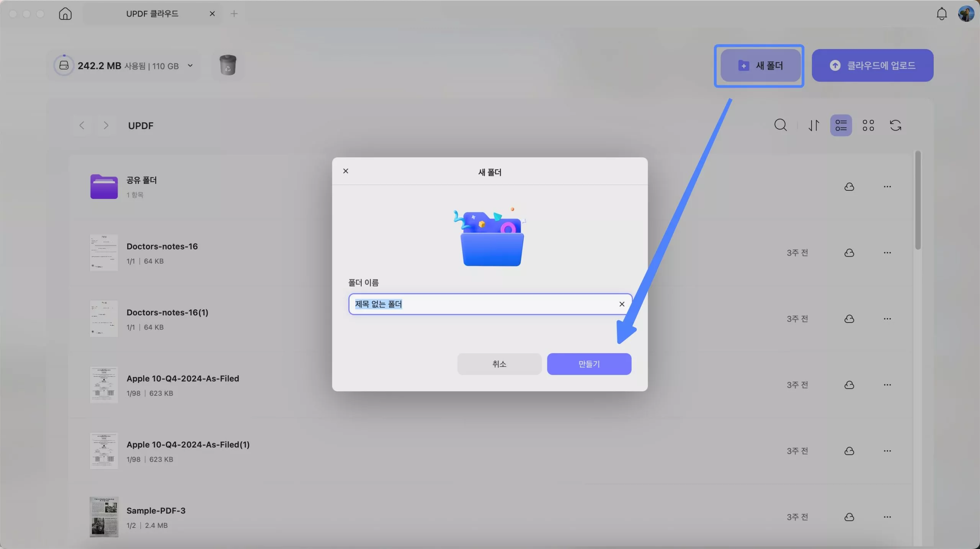The width and height of the screenshot is (980, 549).
Task: Navigate forward in folder history
Action: click(x=106, y=125)
